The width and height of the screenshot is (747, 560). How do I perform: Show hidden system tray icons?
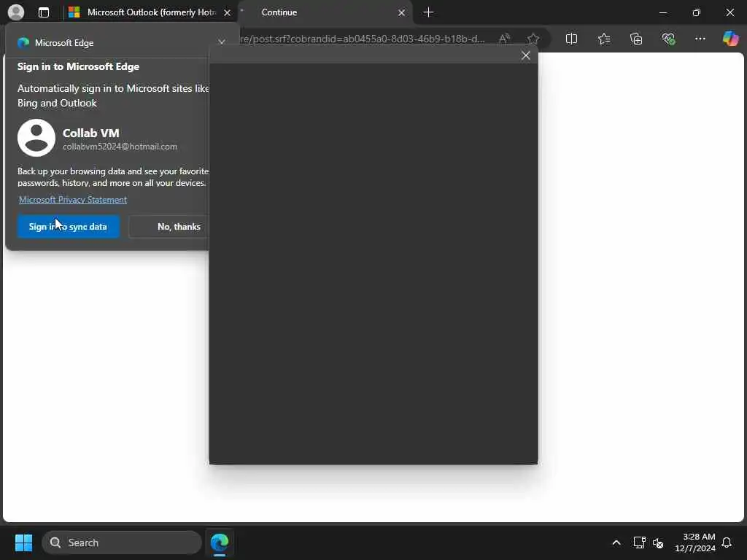pyautogui.click(x=616, y=542)
